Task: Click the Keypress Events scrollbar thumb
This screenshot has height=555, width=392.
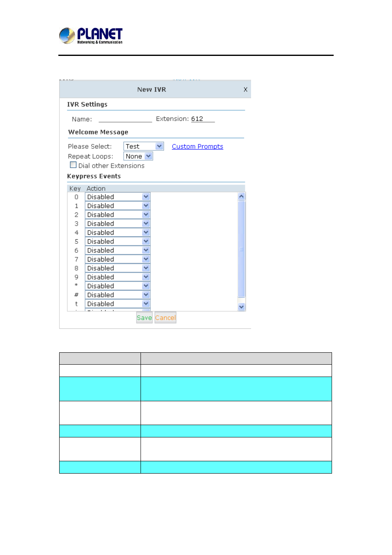Action: point(242,249)
